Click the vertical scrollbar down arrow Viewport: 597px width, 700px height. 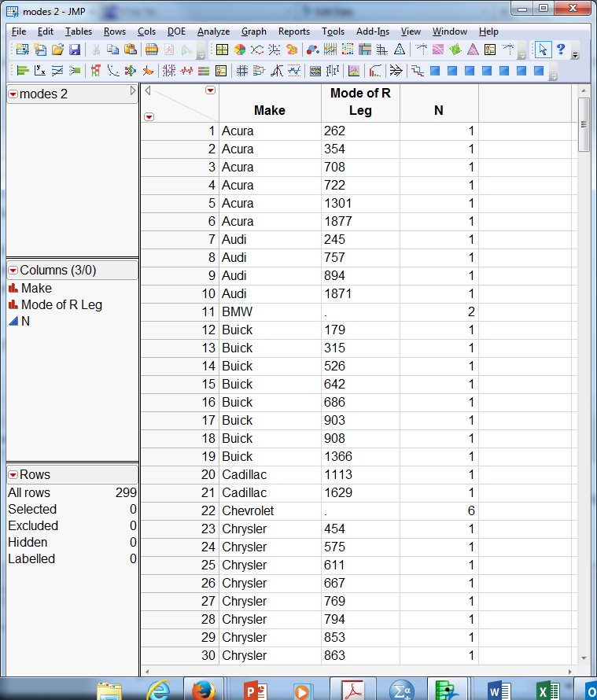(584, 658)
